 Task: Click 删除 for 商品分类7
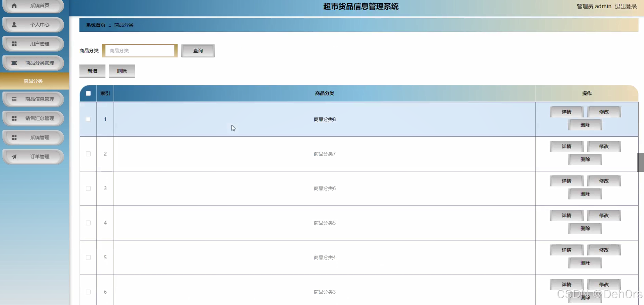(x=585, y=159)
